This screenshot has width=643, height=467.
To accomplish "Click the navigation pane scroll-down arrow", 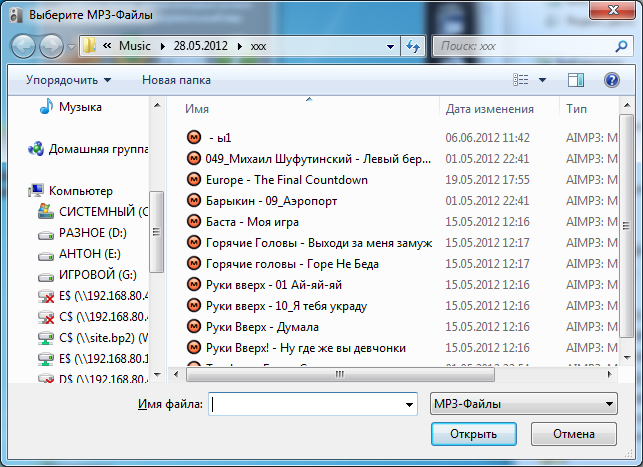I will coord(157,375).
